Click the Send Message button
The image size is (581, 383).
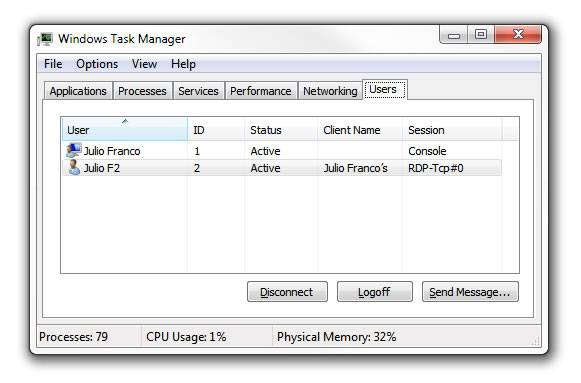coord(470,292)
